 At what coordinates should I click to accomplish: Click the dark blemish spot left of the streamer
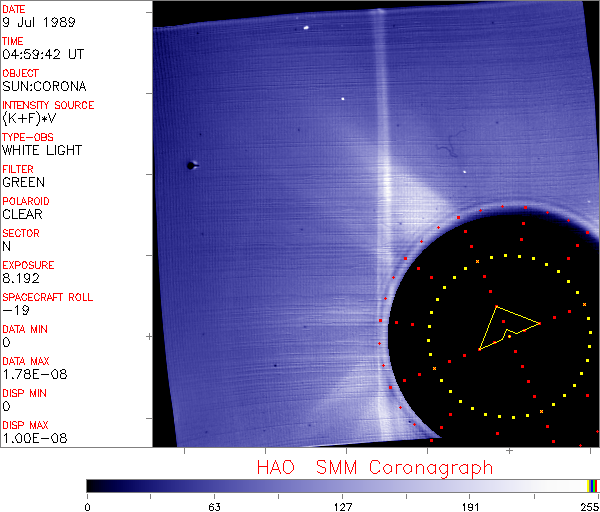[x=192, y=165]
